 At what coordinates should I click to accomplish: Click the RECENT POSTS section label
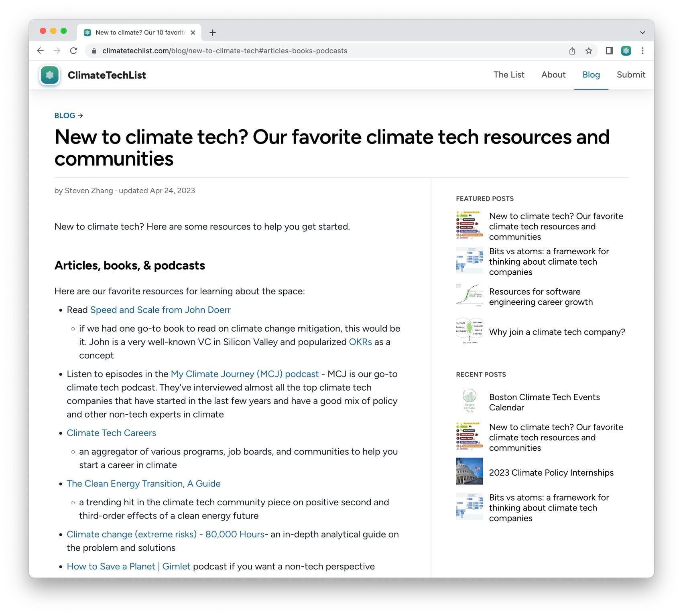(x=481, y=374)
